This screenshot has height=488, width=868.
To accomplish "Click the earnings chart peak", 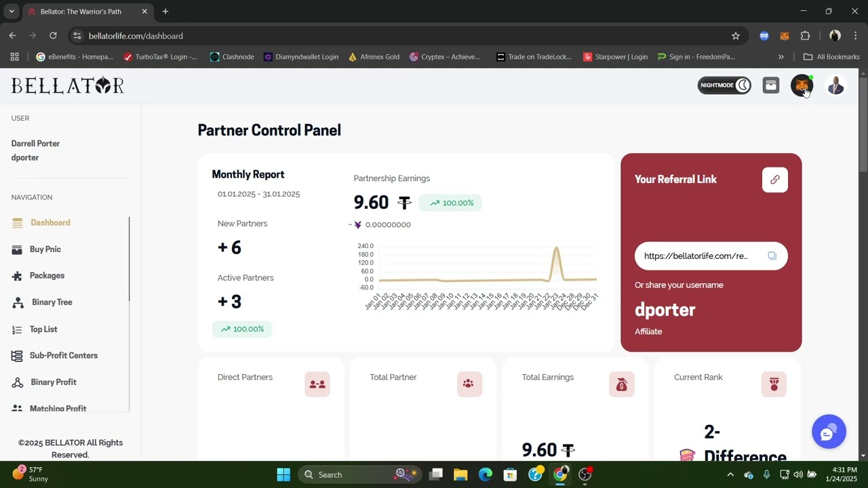I will coord(557,249).
